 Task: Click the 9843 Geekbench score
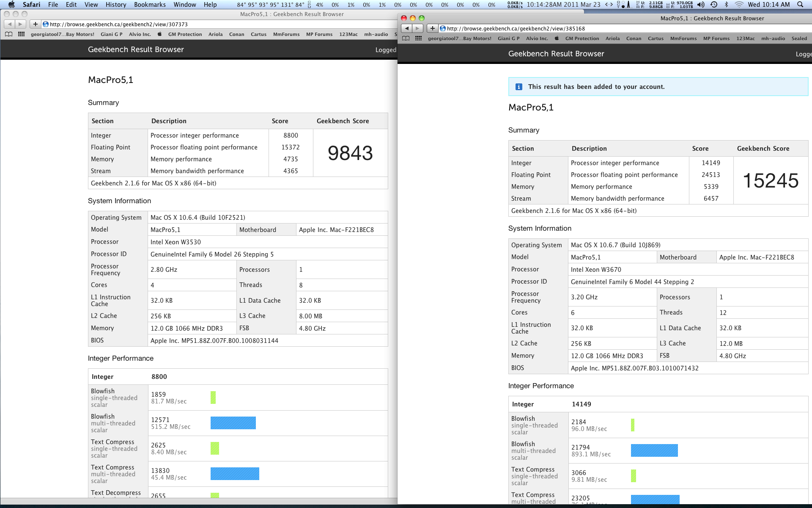(x=350, y=153)
